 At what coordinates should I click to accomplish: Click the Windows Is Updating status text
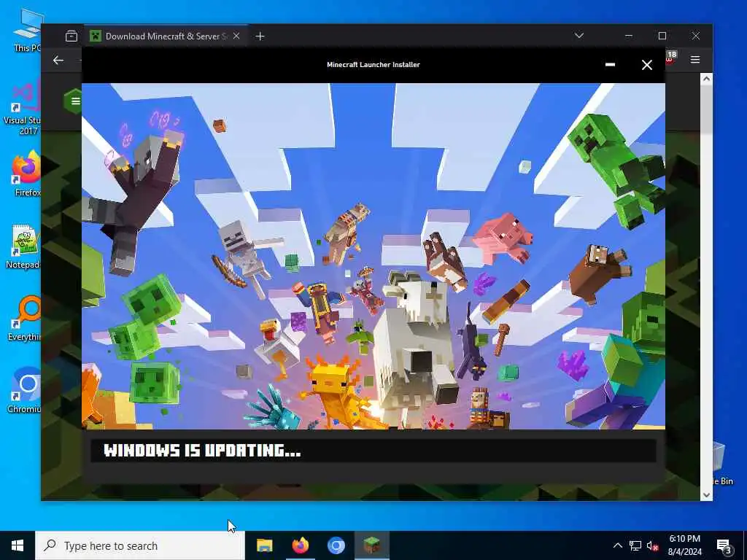(202, 451)
